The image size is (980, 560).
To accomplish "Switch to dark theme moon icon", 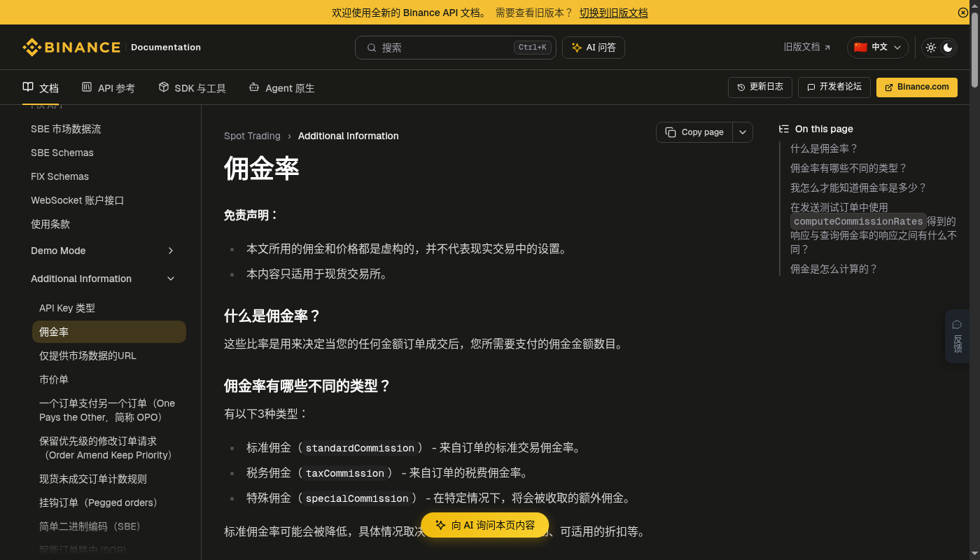I will pos(948,48).
